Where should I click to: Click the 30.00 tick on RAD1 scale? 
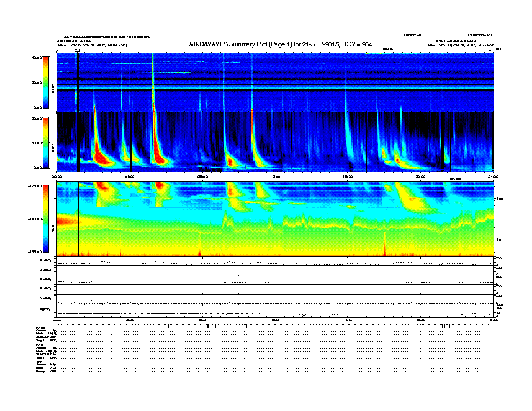tap(37, 143)
